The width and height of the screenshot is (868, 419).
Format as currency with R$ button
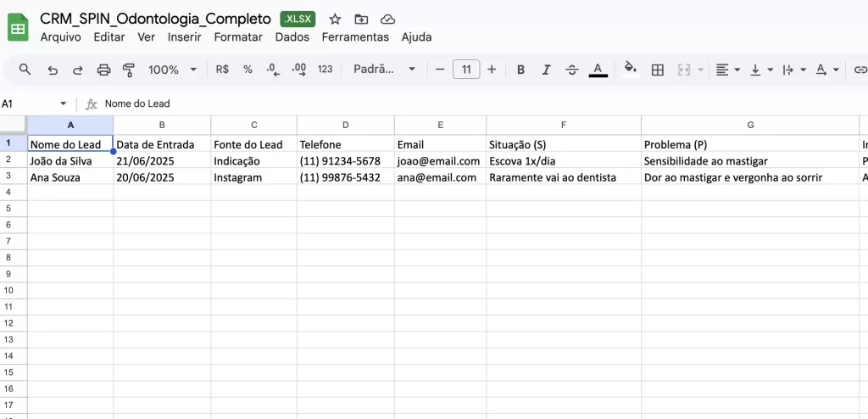222,70
